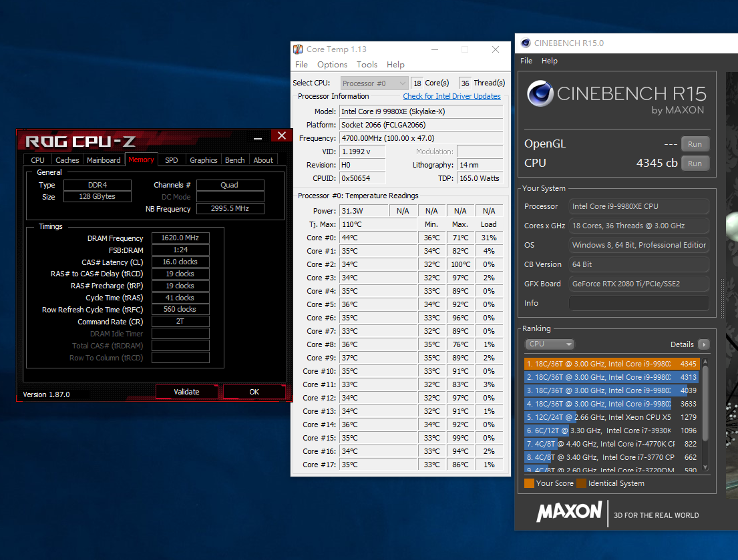The image size is (738, 560).
Task: Click the Core Temp title bar icon
Action: pyautogui.click(x=298, y=49)
